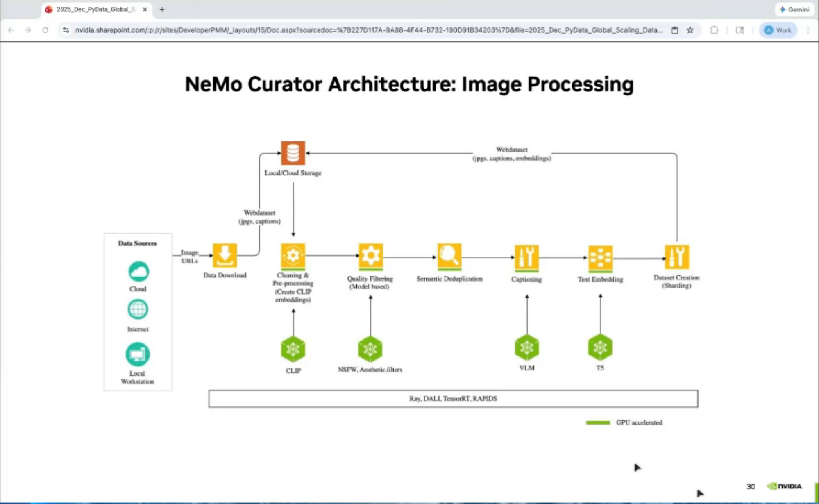Click the VLM model hexagon icon
The image size is (819, 504).
click(526, 347)
